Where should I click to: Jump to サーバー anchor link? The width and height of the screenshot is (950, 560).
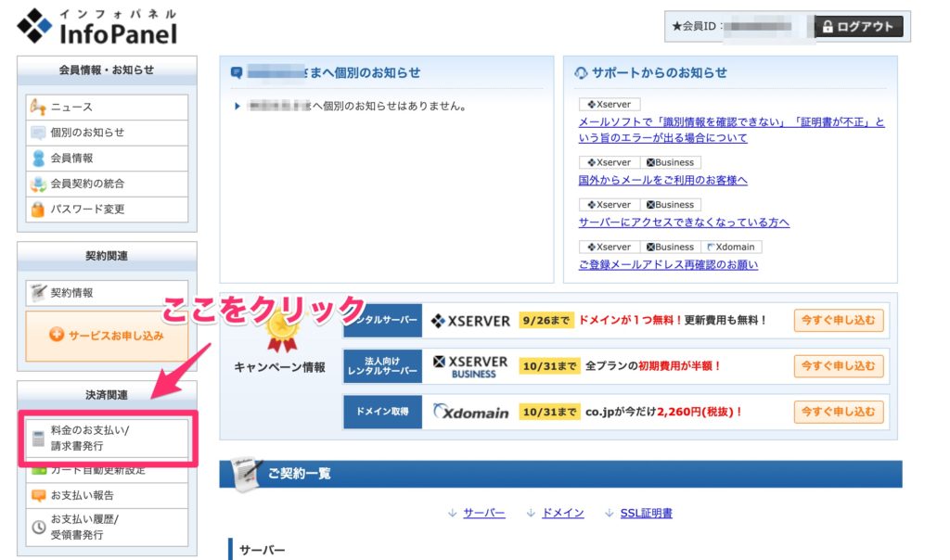pyautogui.click(x=484, y=514)
